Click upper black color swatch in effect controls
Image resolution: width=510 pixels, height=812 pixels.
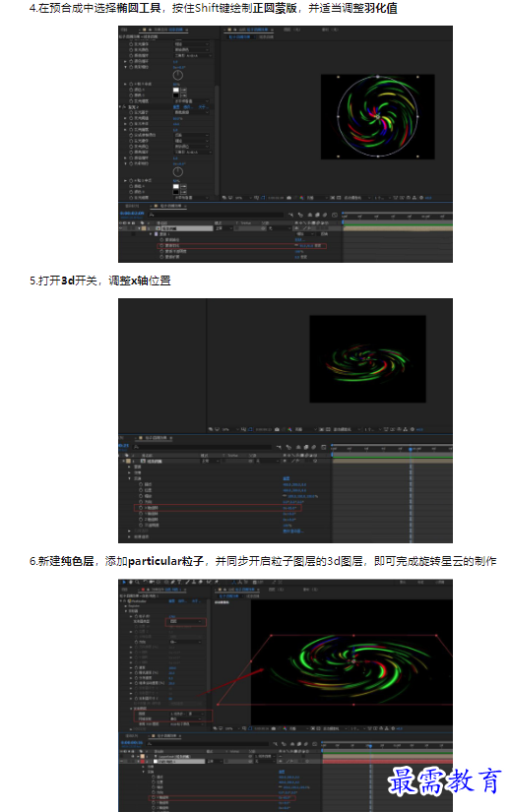pyautogui.click(x=176, y=95)
